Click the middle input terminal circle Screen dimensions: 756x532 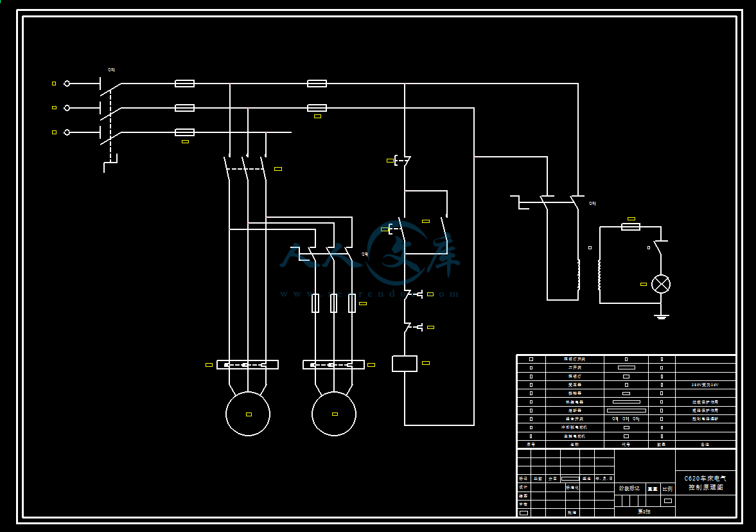(67, 107)
